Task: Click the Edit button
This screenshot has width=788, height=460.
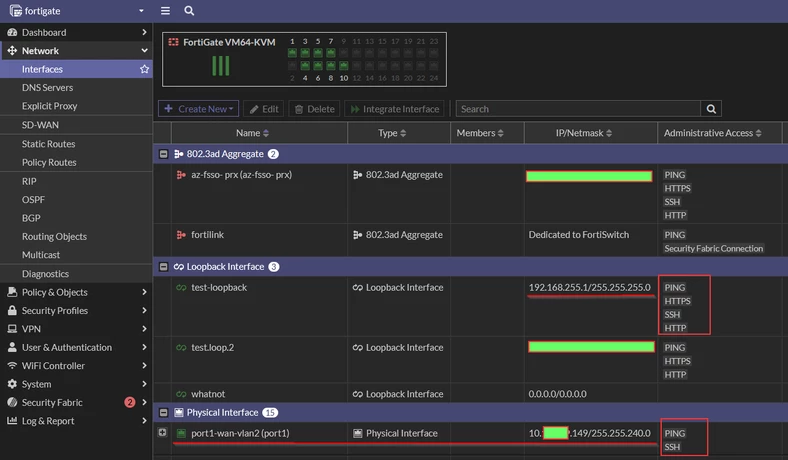Action: (264, 109)
